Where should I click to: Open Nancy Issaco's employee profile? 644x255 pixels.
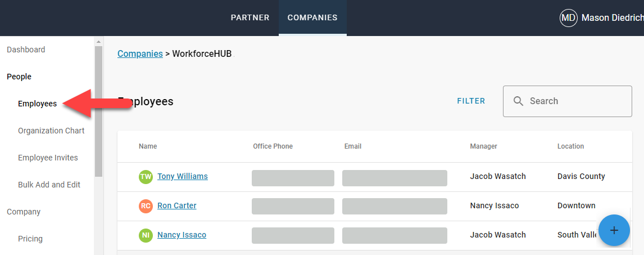tap(182, 235)
